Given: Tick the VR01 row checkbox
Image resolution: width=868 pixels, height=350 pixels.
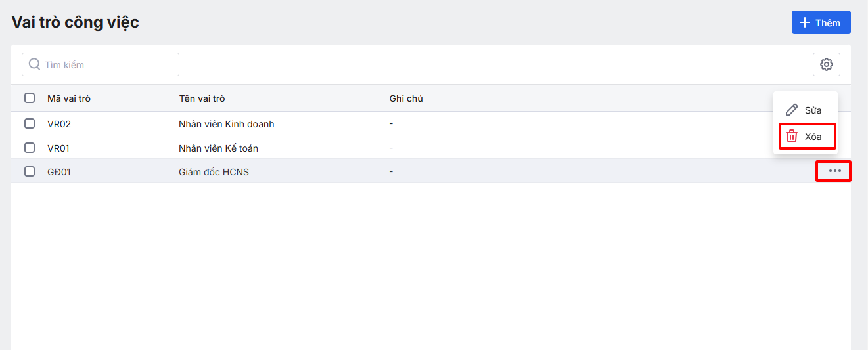Looking at the screenshot, I should [30, 148].
